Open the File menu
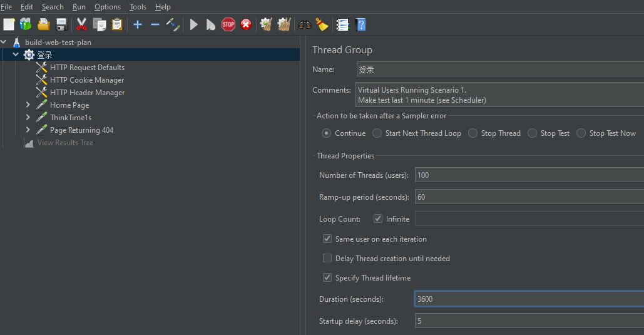Image resolution: width=644 pixels, height=335 pixels. (6, 7)
